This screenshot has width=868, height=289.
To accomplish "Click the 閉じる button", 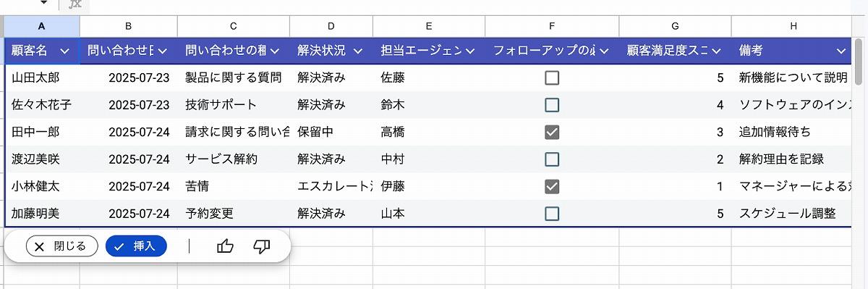I will pos(61,246).
